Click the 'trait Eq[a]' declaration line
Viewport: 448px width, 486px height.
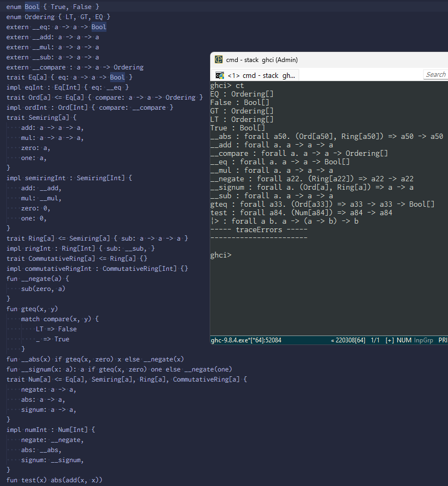(69, 77)
